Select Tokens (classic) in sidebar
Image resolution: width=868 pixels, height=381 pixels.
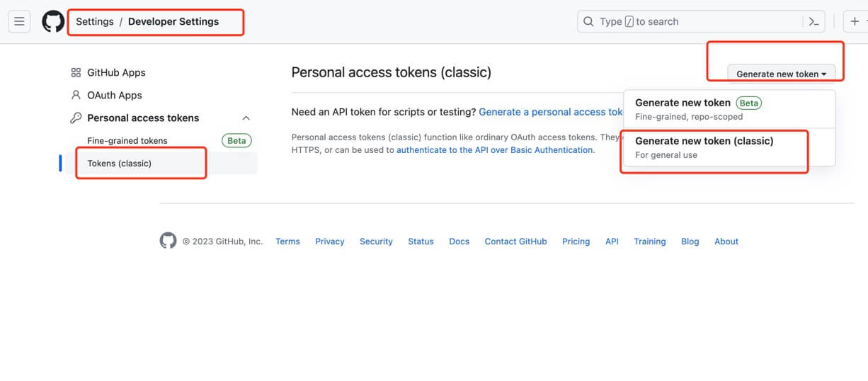click(x=119, y=163)
